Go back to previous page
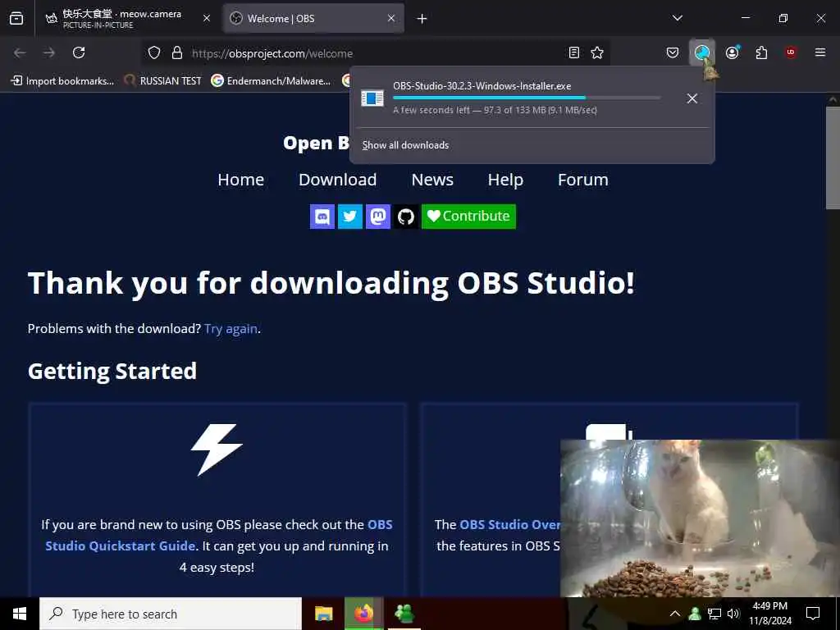The image size is (840, 630). pyautogui.click(x=20, y=52)
